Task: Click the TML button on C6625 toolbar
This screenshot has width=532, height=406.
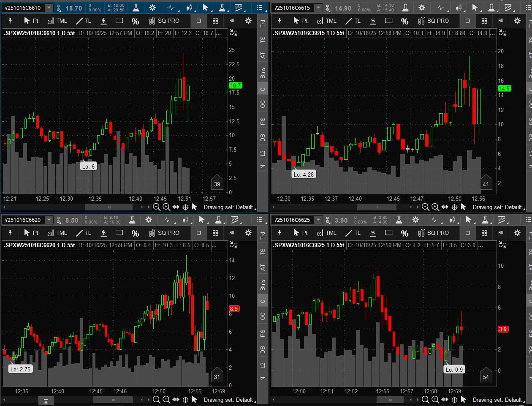Action: [x=326, y=233]
